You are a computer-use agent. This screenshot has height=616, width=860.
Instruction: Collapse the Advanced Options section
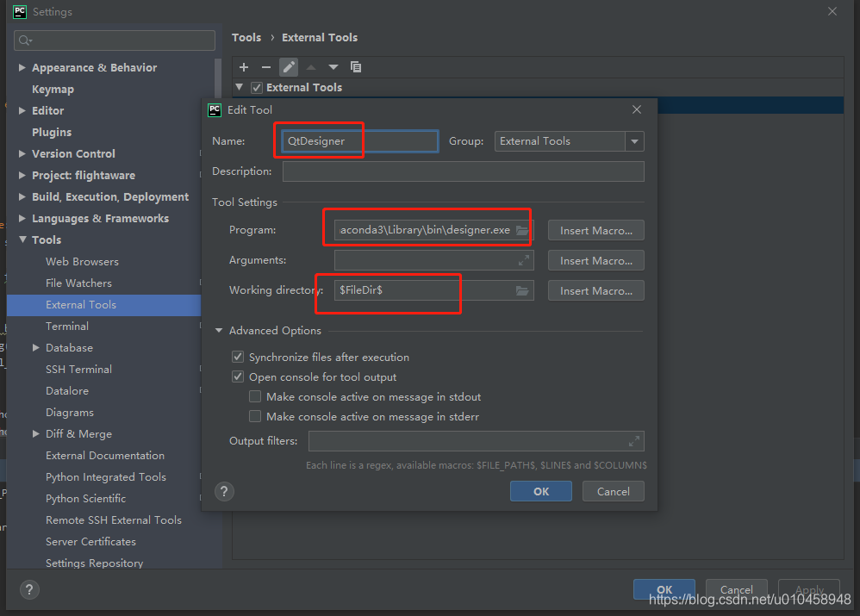pyautogui.click(x=219, y=330)
